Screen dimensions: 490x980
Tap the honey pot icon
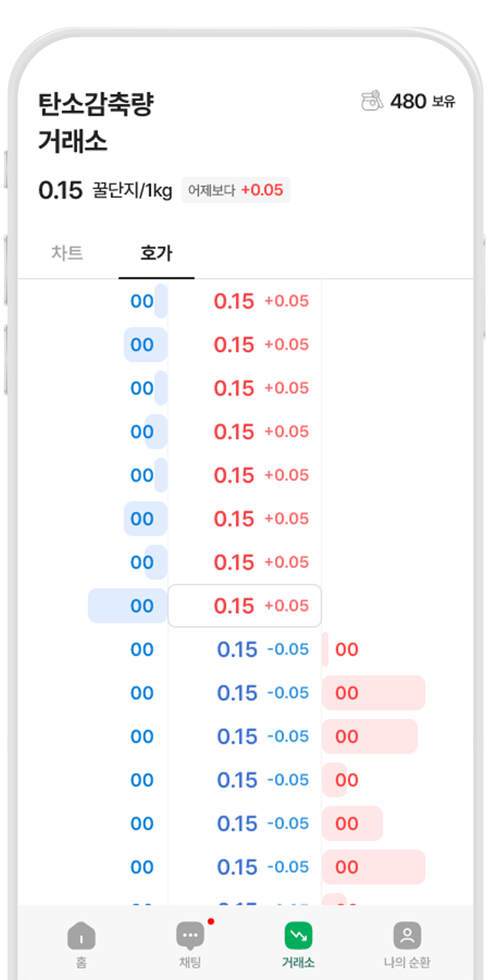372,100
